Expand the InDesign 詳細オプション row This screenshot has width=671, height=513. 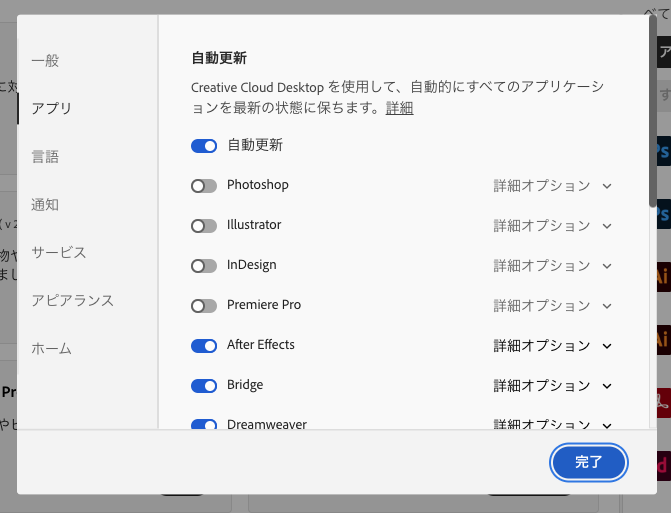tap(552, 266)
